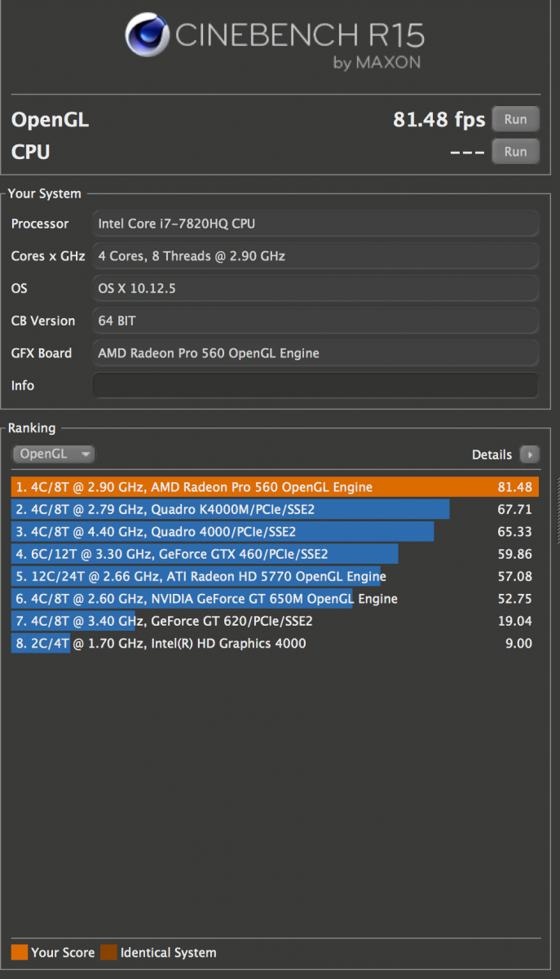Click the OS field showing OS X 10.12.5
Viewport: 560px width, 979px height.
point(315,288)
